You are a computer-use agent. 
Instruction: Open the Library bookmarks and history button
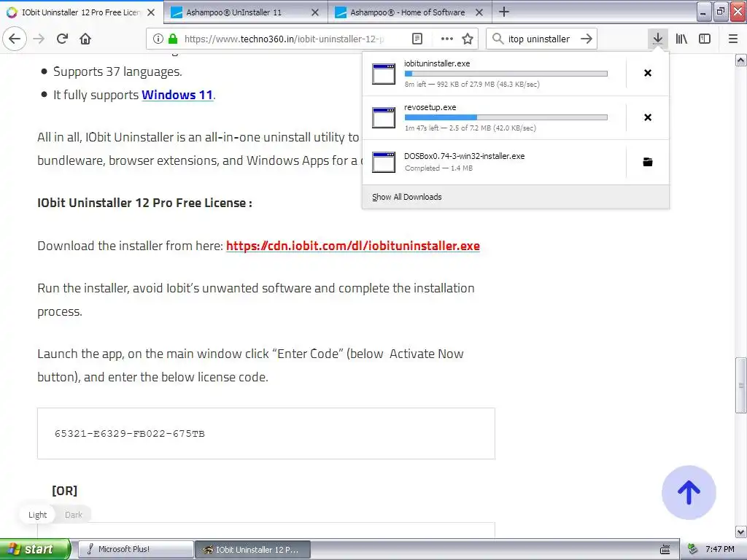(x=681, y=39)
